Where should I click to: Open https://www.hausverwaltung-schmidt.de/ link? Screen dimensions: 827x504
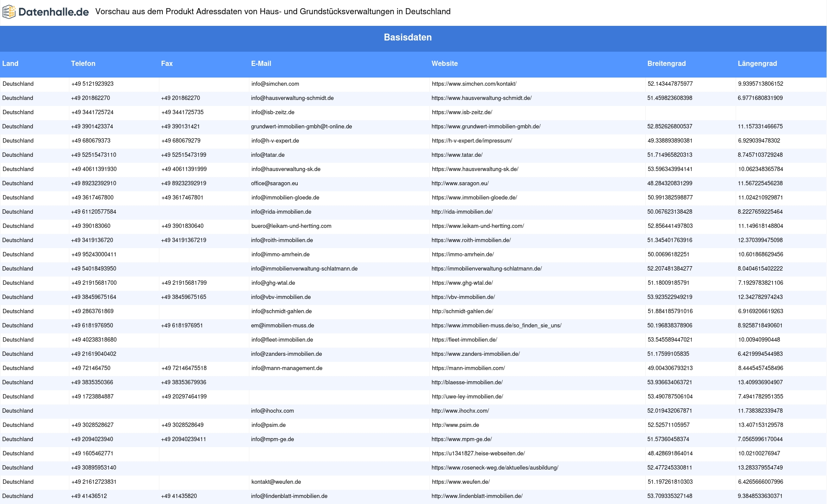point(482,98)
